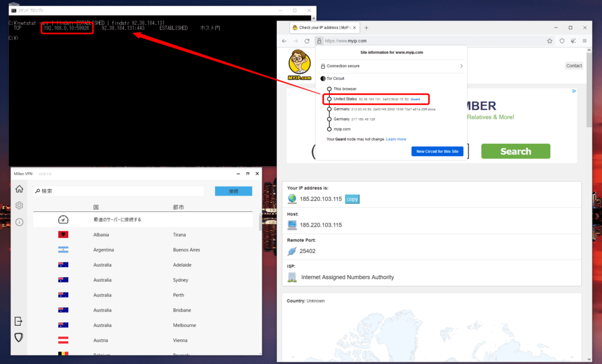The width and height of the screenshot is (602, 364).
Task: Choose the Sydney city entry
Action: click(180, 280)
